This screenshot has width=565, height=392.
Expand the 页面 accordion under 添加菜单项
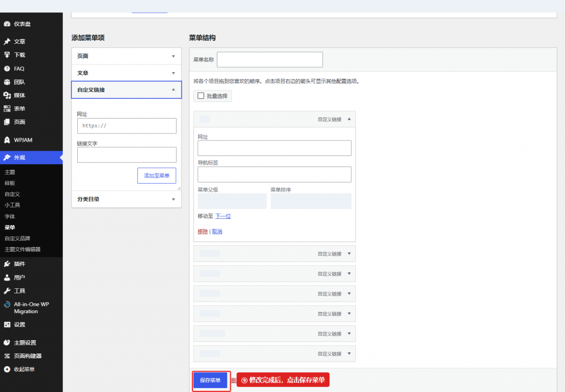(x=126, y=56)
